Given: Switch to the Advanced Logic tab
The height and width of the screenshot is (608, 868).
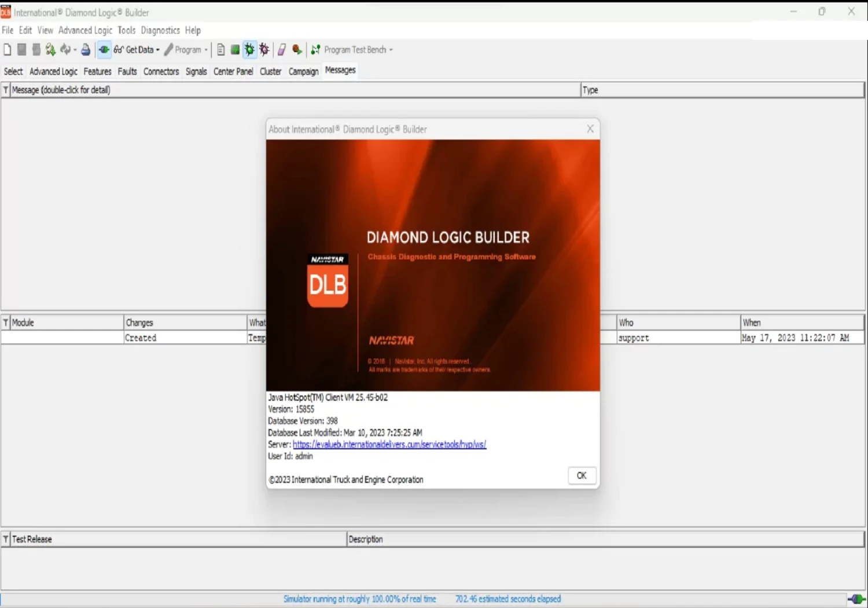Looking at the screenshot, I should click(53, 71).
